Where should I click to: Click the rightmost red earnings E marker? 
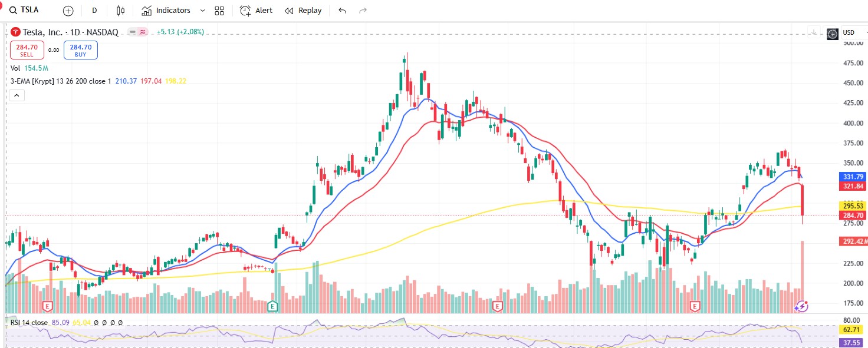click(695, 306)
